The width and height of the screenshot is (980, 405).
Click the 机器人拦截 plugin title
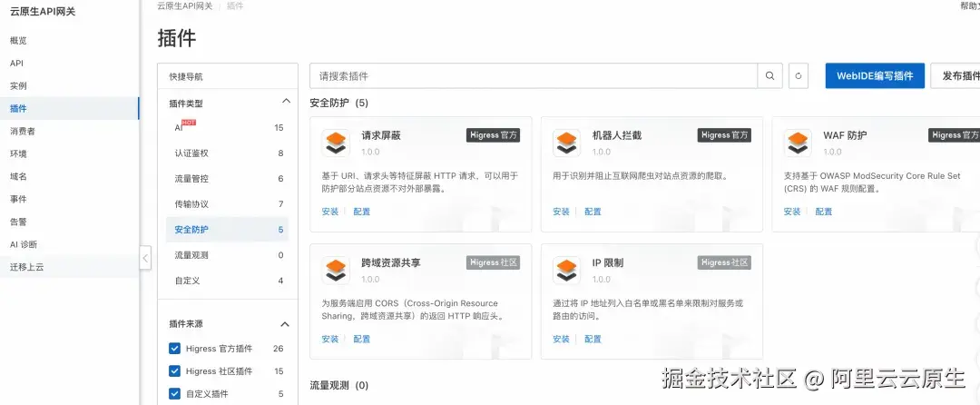click(617, 135)
